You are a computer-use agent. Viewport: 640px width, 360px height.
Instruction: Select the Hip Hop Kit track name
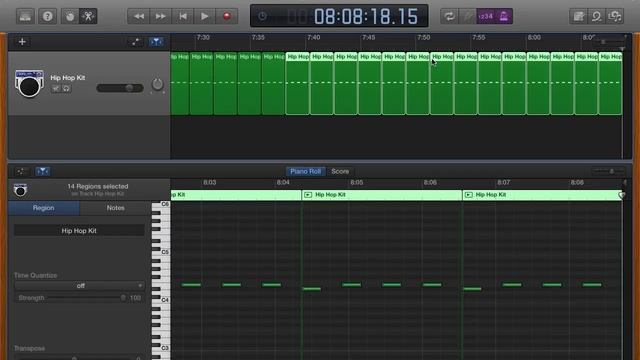click(x=68, y=78)
